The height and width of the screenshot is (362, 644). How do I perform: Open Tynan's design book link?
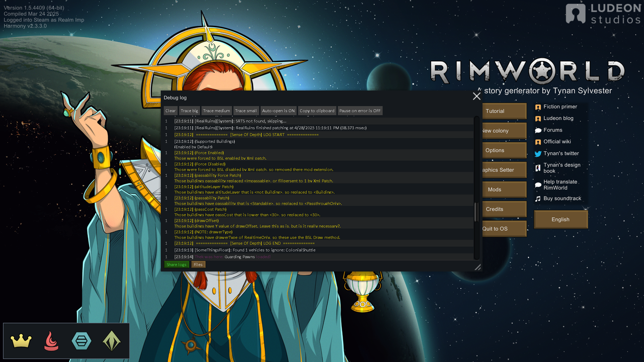562,168
